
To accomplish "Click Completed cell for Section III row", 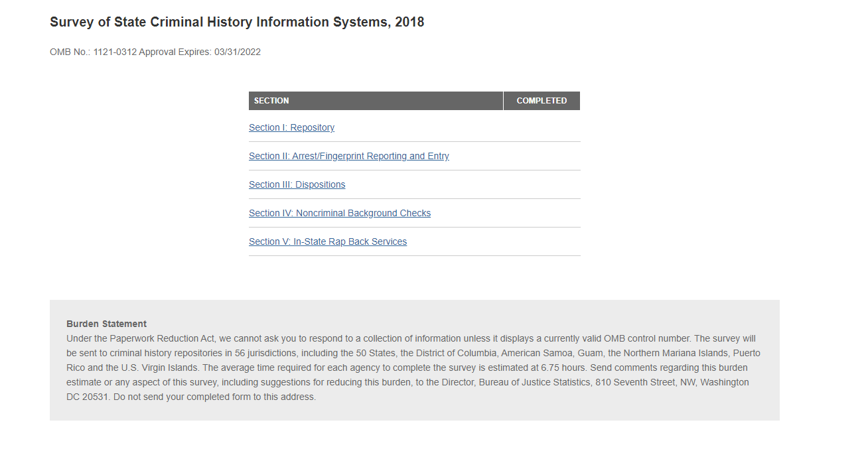I will coord(542,184).
